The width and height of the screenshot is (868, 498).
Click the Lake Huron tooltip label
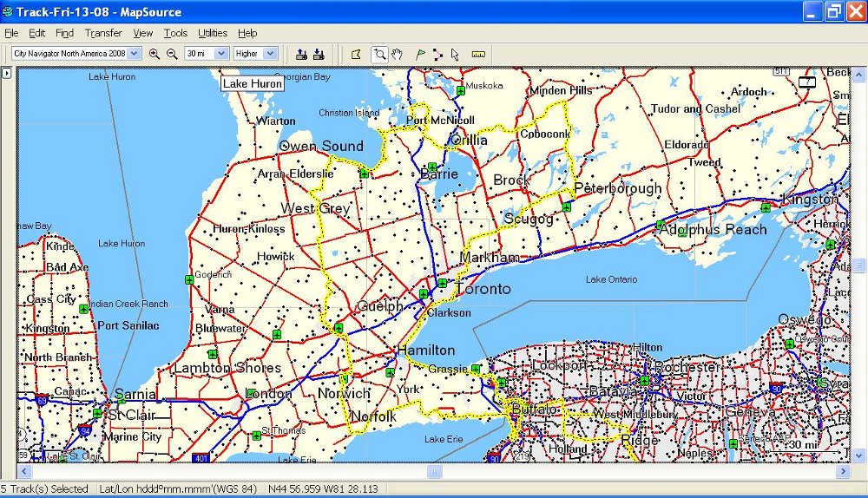pyautogui.click(x=253, y=83)
